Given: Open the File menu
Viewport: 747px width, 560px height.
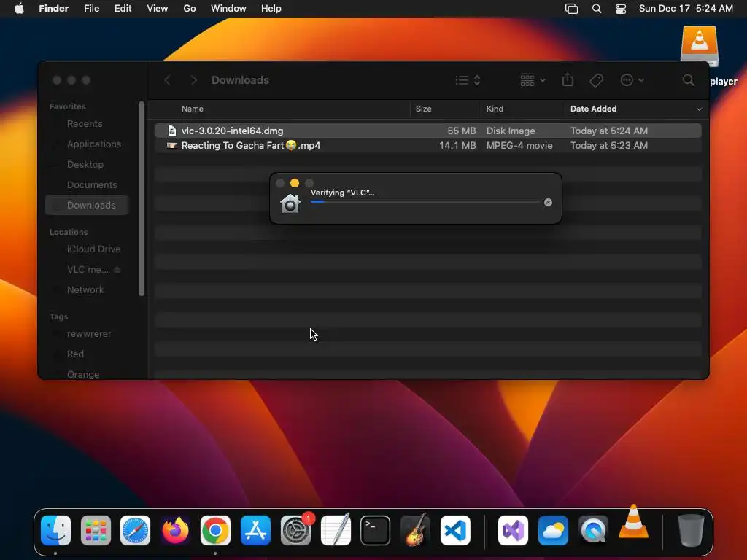Looking at the screenshot, I should pyautogui.click(x=91, y=9).
